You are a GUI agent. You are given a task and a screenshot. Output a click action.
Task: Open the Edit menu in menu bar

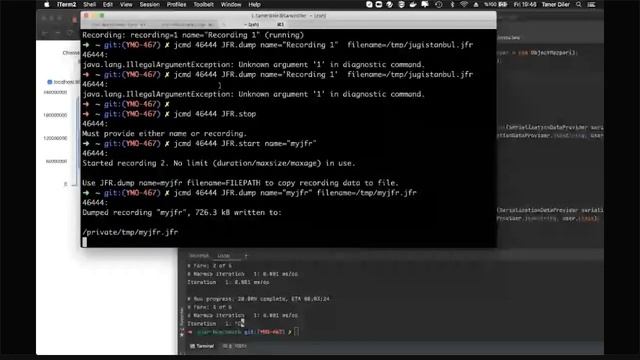108,4
